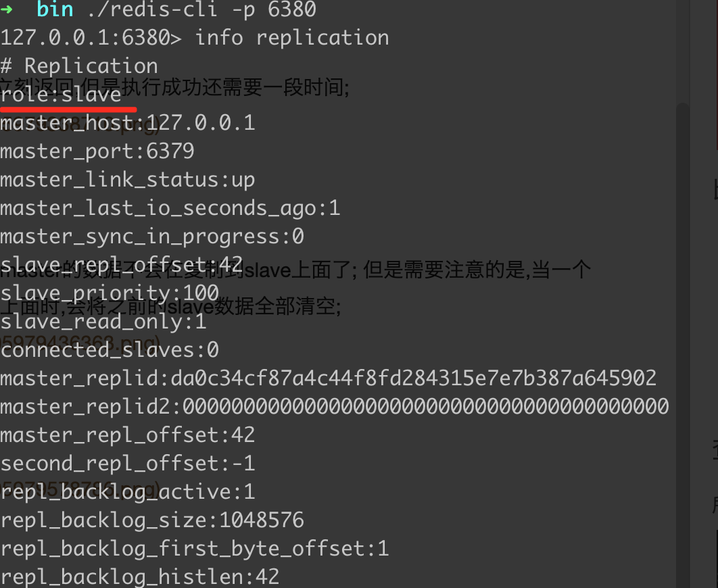Click the cyan "bin" directory label
Screen dimensions: 718x588
[x=55, y=9]
